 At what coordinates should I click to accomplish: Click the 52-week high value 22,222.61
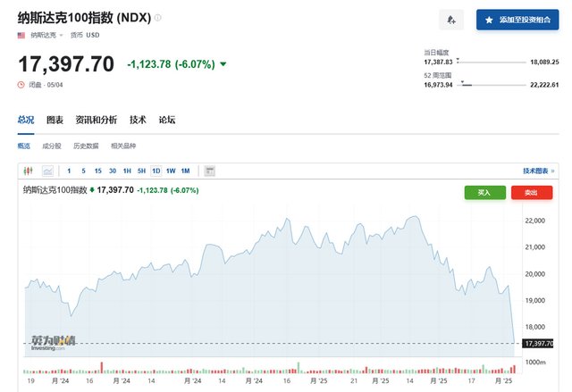[x=544, y=85]
